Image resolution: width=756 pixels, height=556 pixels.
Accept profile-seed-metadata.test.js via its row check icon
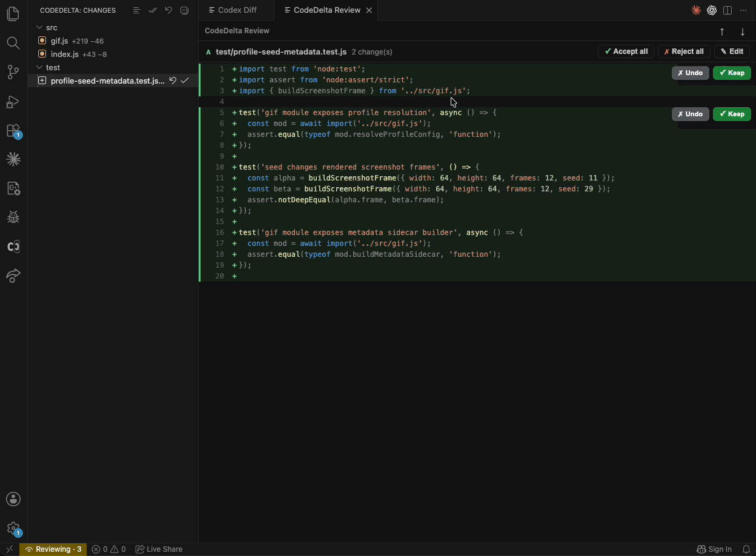point(185,81)
